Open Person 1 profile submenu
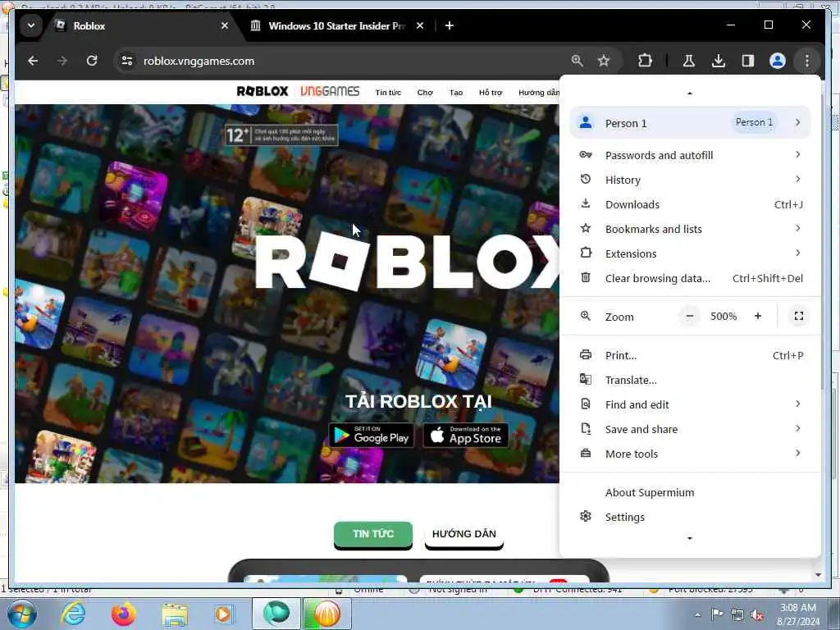The height and width of the screenshot is (630, 840). (x=690, y=123)
